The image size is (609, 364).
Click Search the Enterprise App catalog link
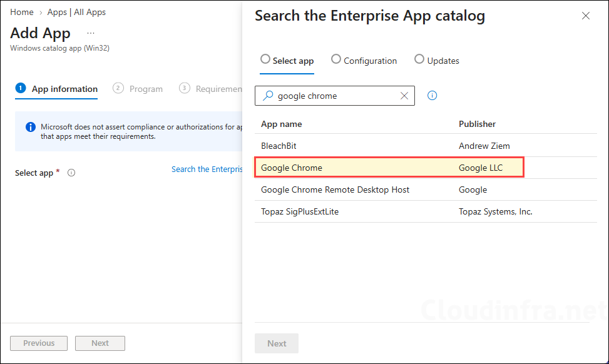click(207, 169)
